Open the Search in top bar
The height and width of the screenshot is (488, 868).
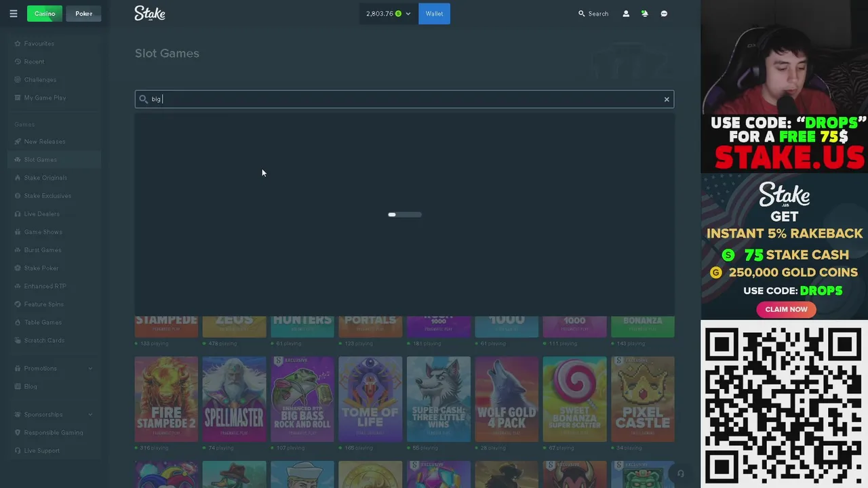(593, 14)
